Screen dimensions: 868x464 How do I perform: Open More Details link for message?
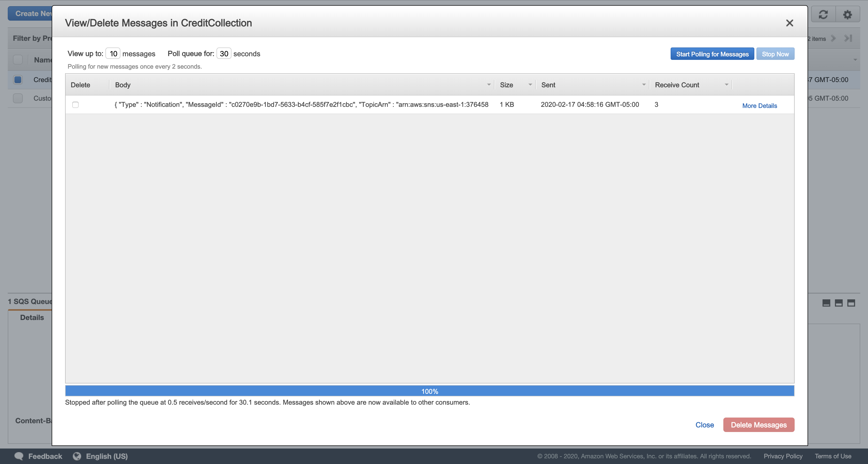tap(760, 106)
